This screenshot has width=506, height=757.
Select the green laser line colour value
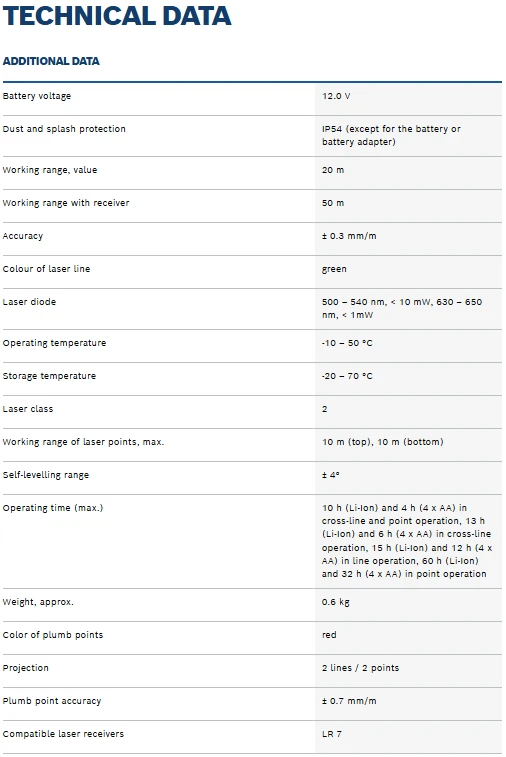click(x=334, y=269)
